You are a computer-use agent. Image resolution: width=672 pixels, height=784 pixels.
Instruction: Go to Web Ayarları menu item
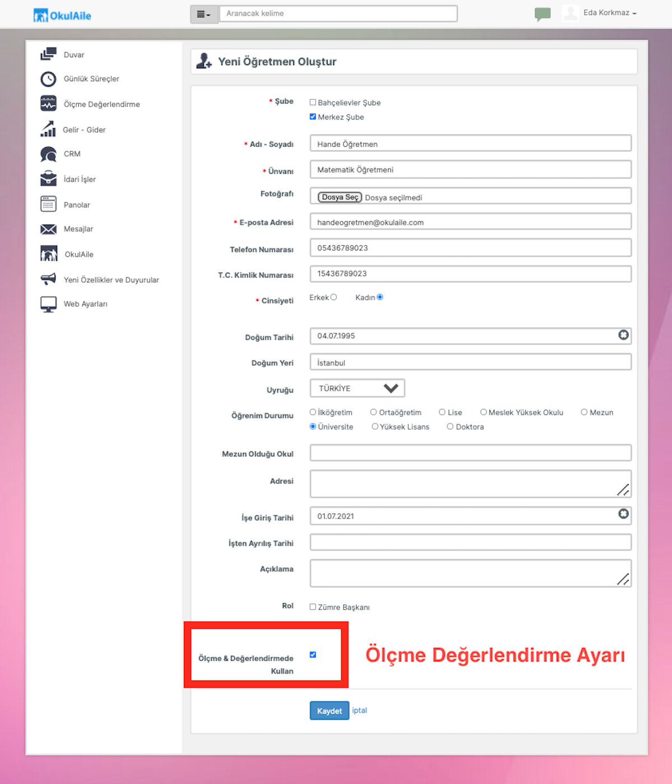point(86,304)
